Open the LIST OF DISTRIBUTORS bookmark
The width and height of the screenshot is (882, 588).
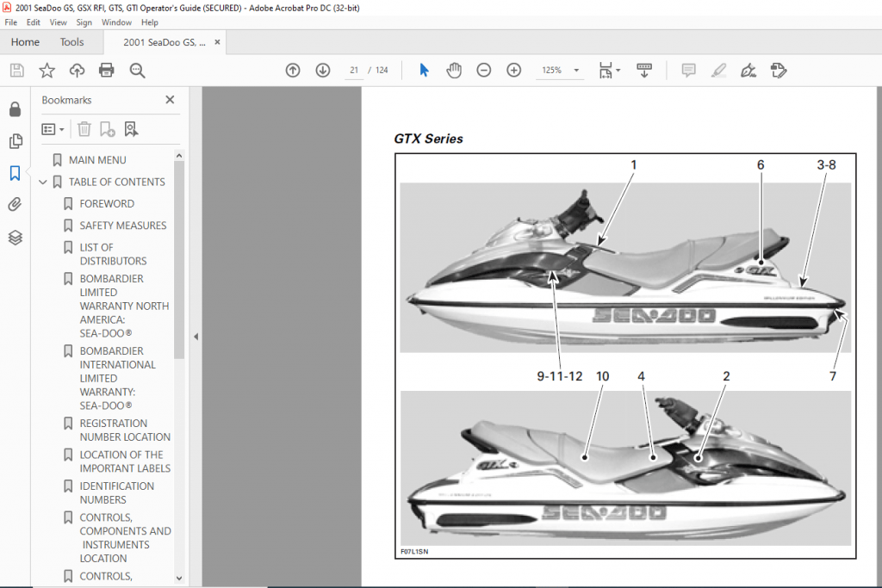click(113, 254)
